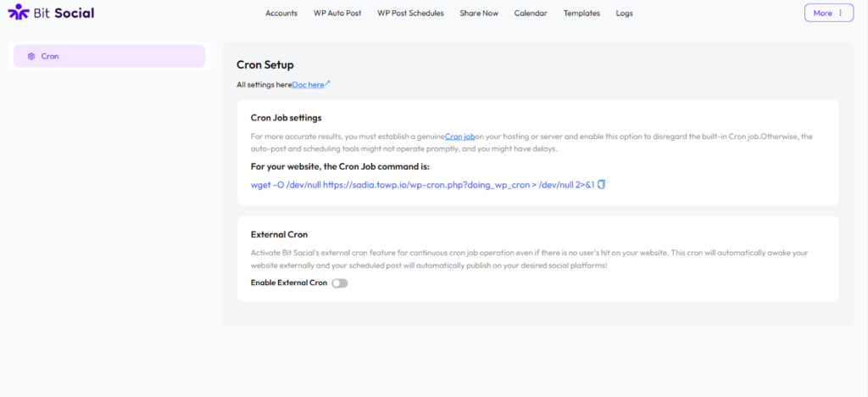Image resolution: width=868 pixels, height=397 pixels.
Task: Click the Bit Social logo icon
Action: click(18, 13)
